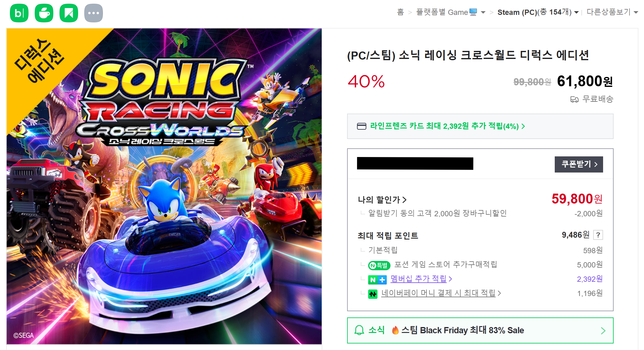
Task: Click the Sonic Racing CrossWorlds product image
Action: point(164,186)
